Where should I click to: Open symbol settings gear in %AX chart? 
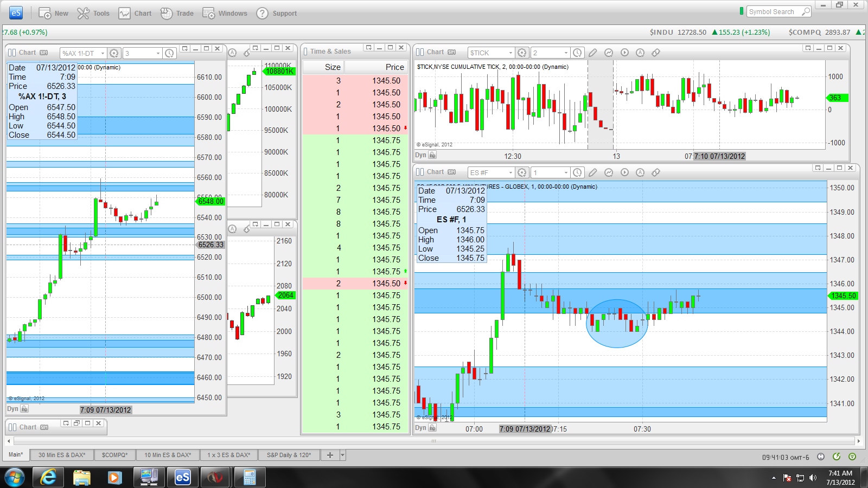pyautogui.click(x=114, y=53)
